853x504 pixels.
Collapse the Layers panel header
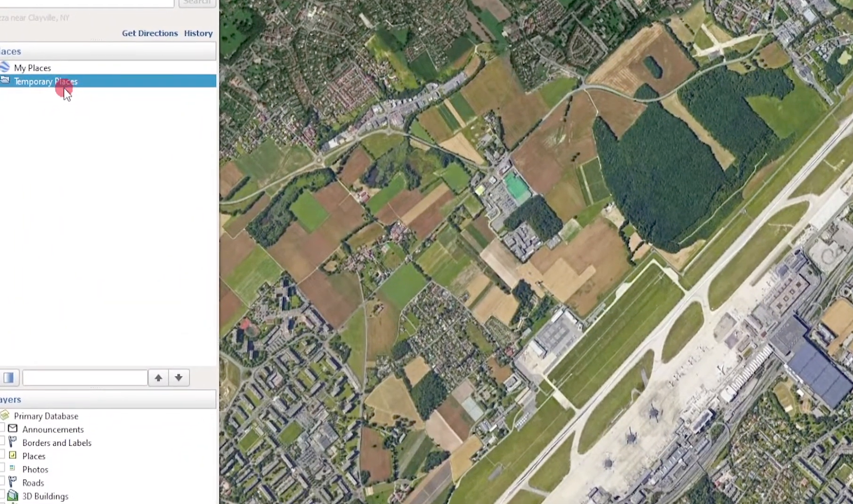(10, 400)
